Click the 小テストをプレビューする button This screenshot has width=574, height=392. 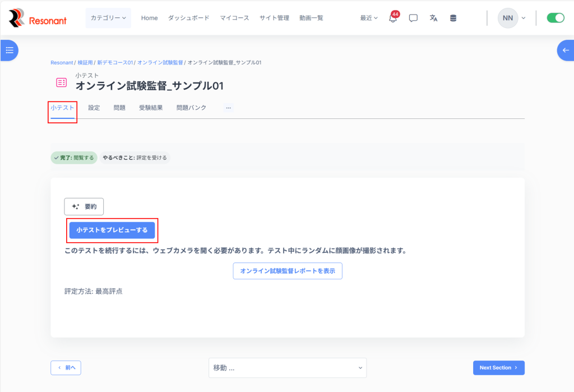[x=112, y=230]
